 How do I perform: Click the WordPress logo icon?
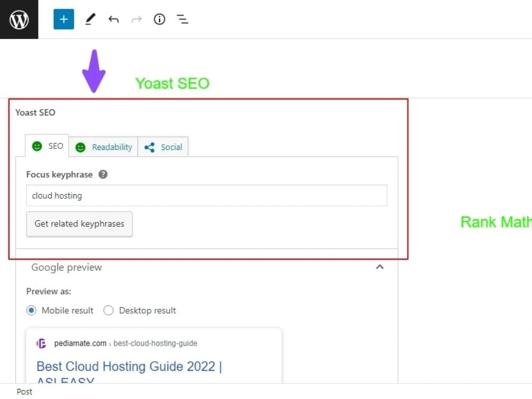(x=19, y=19)
